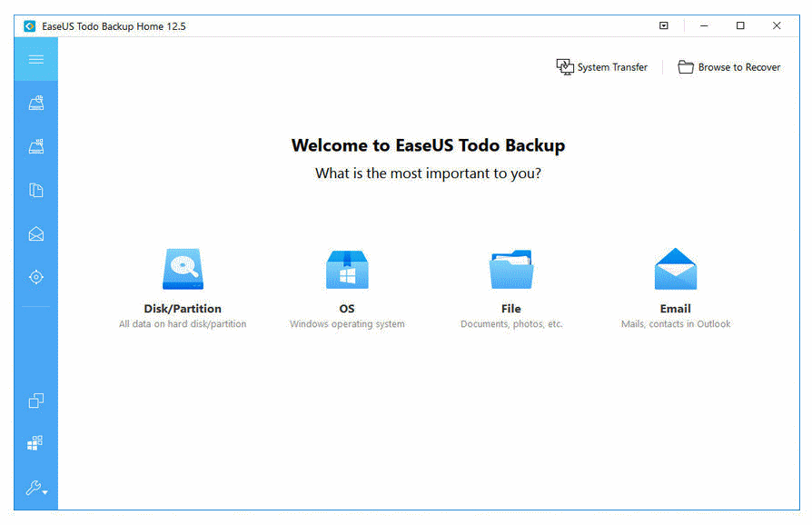Click 'Windows operating system' description
812x525 pixels.
click(347, 324)
